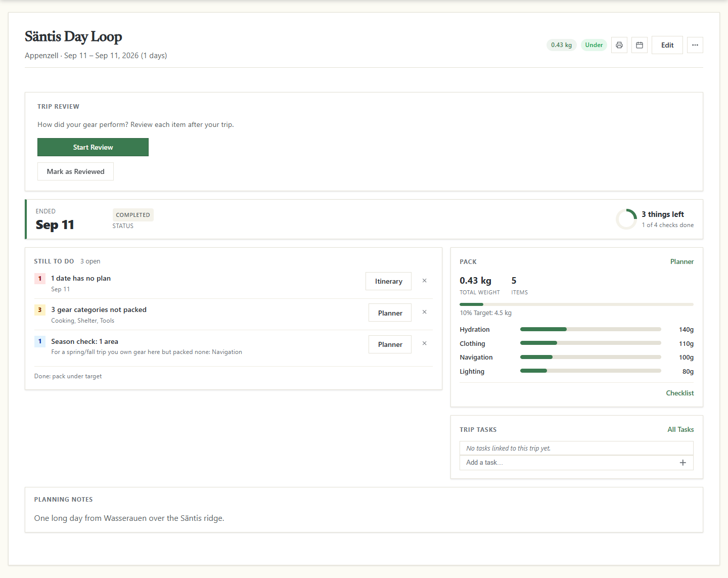Click the checks progress ring icon
This screenshot has width=728, height=578.
(626, 219)
